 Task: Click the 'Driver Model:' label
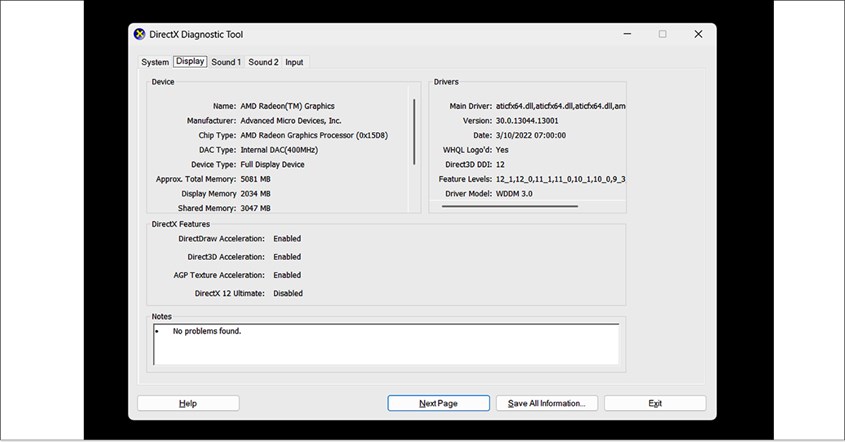coord(468,194)
